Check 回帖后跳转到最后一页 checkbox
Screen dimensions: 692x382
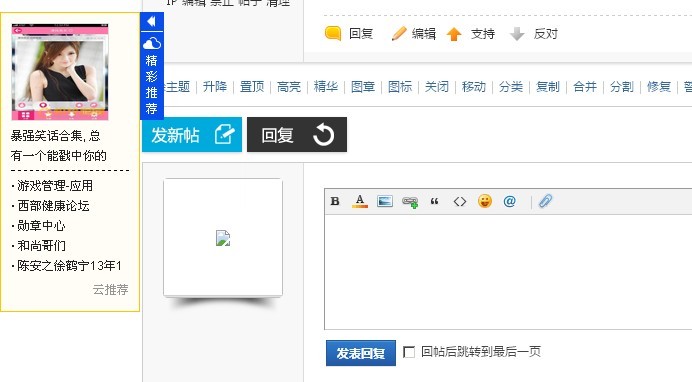coord(409,352)
